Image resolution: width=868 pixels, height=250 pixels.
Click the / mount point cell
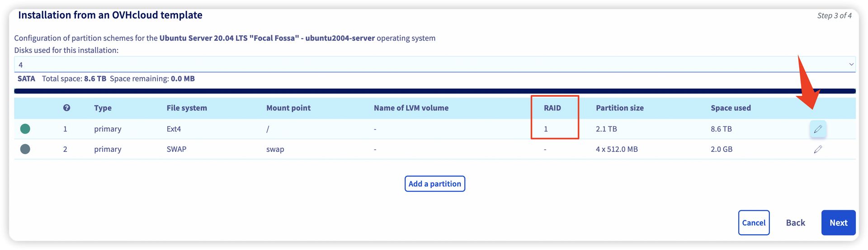[268, 129]
